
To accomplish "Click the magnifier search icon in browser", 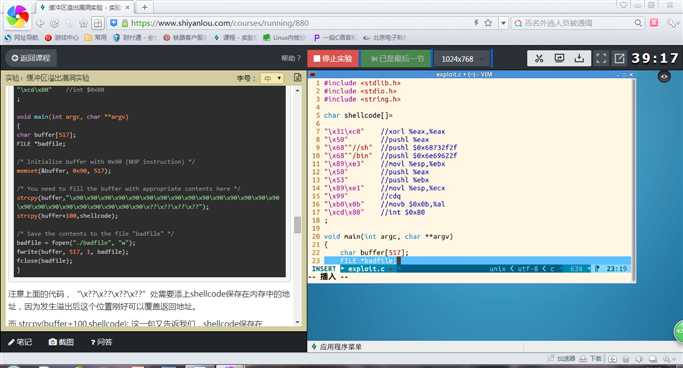I will point(638,23).
